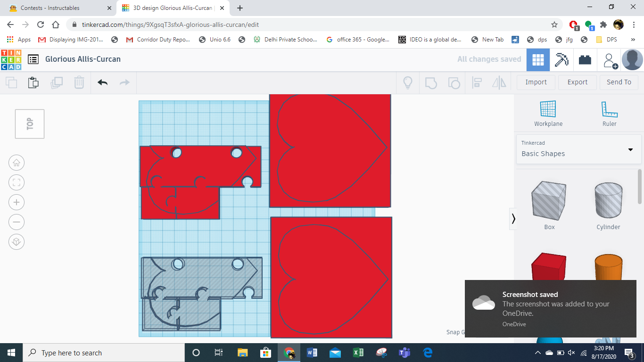644x362 pixels.
Task: Click the taskbar search box
Action: pyautogui.click(x=104, y=353)
